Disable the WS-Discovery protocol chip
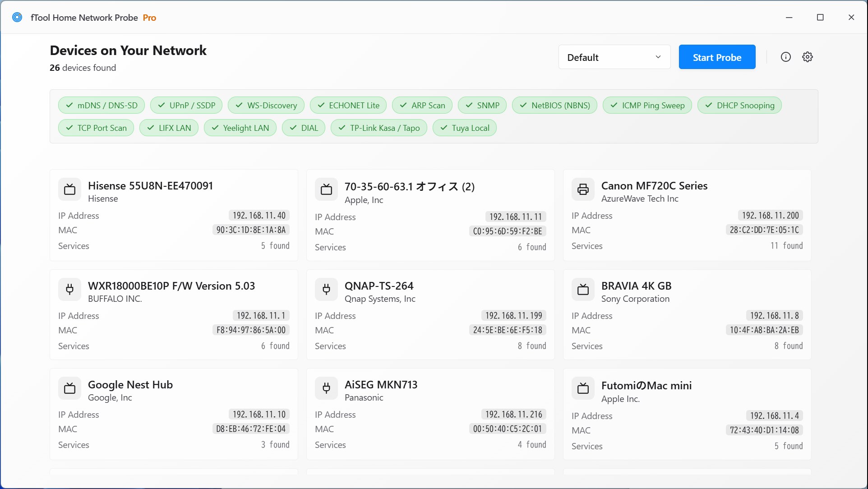 (266, 105)
